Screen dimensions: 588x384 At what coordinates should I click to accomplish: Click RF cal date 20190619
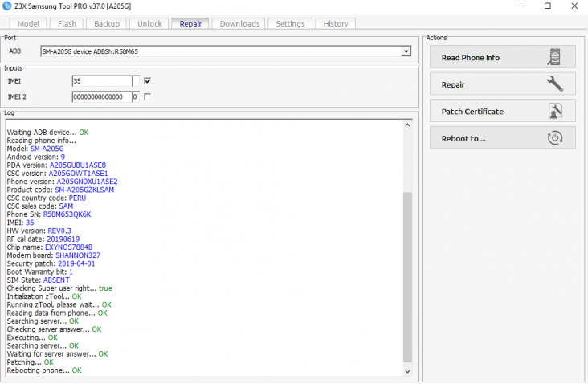point(63,239)
